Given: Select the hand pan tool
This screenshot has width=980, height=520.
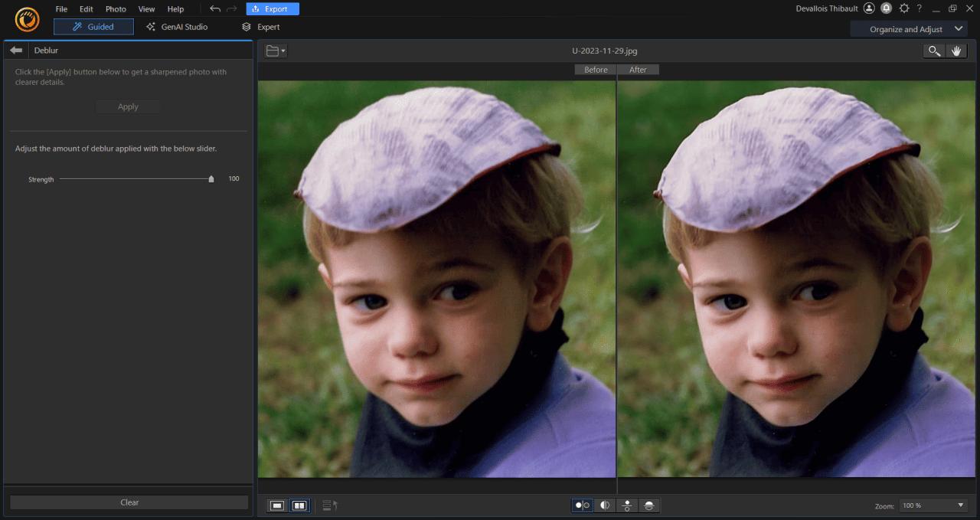Looking at the screenshot, I should [955, 51].
